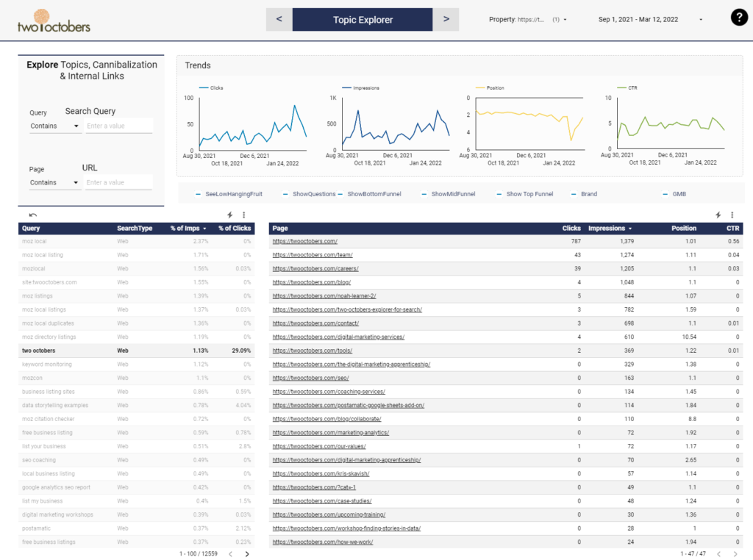
Task: Click the Query column header
Action: (31, 229)
